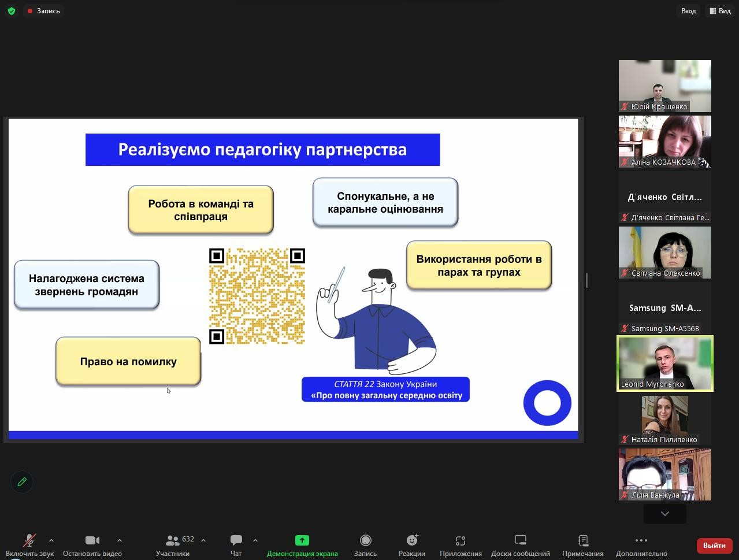This screenshot has width=739, height=560.
Task: Expand video options arrow next to camera
Action: 120,540
